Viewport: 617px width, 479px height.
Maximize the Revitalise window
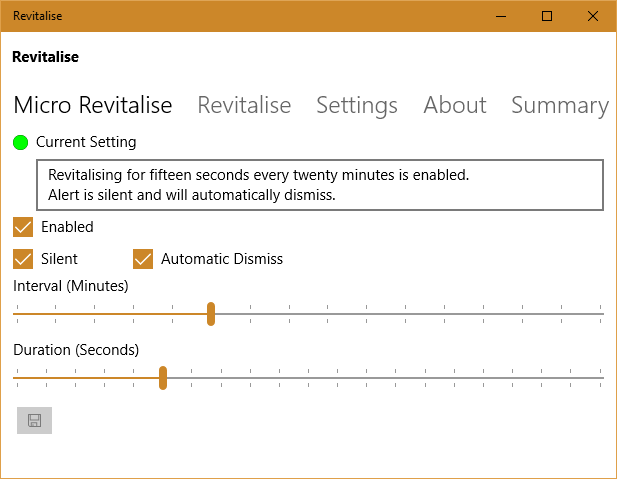[x=547, y=16]
